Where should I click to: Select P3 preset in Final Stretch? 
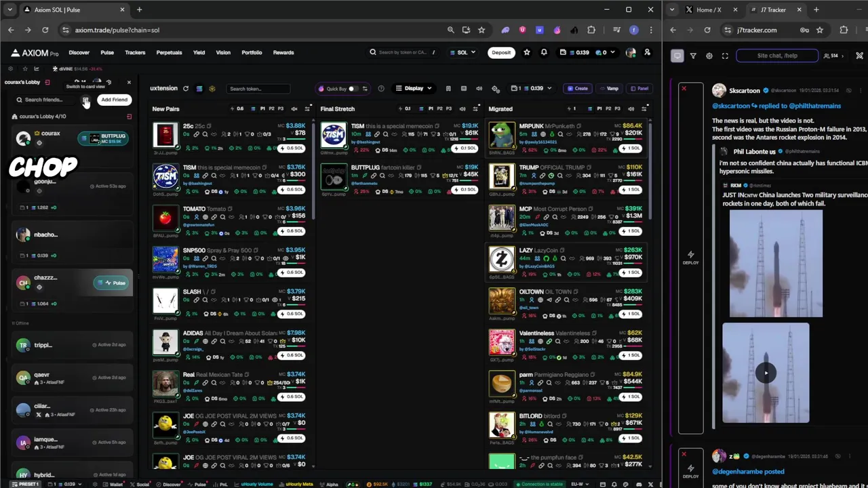point(448,108)
